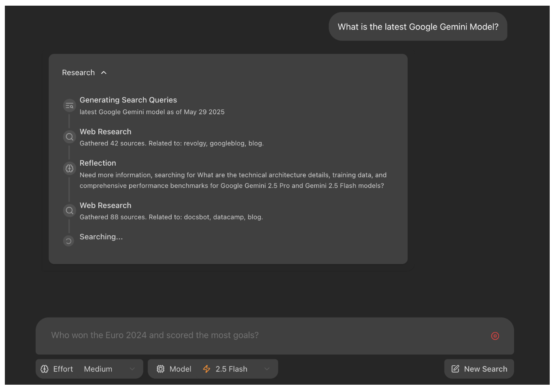This screenshot has height=392, width=557.
Task: Click the New Search pencil icon
Action: [455, 369]
